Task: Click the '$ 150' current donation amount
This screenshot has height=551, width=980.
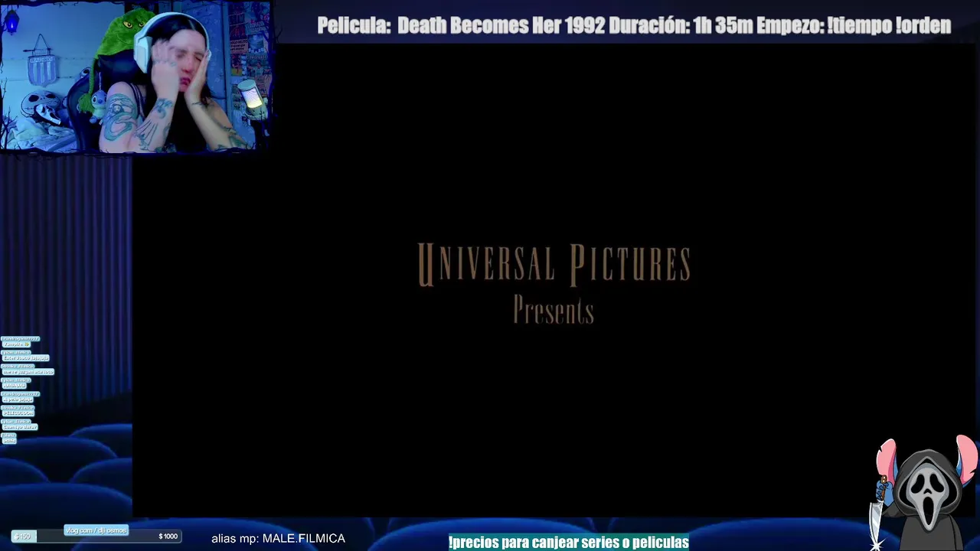Action: (24, 536)
